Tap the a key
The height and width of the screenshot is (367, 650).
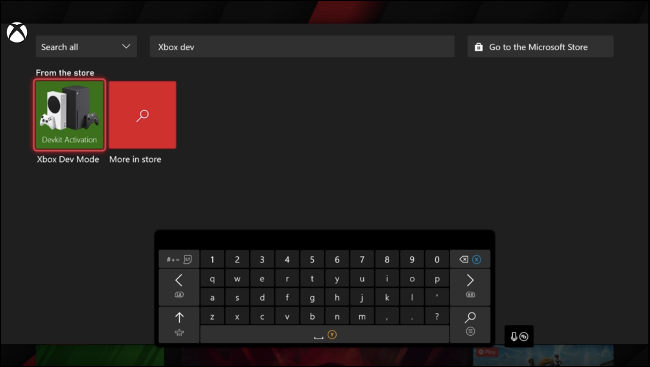click(x=212, y=297)
